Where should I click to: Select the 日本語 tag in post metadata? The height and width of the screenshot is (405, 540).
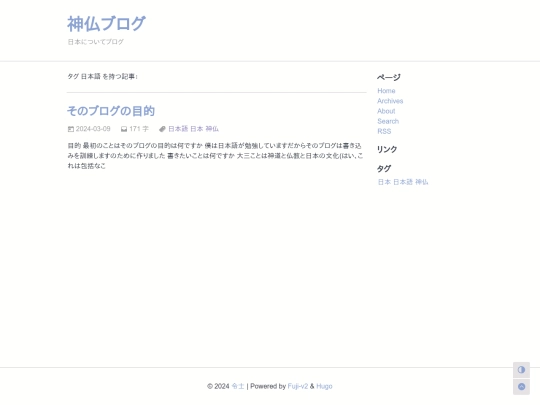[x=178, y=129]
